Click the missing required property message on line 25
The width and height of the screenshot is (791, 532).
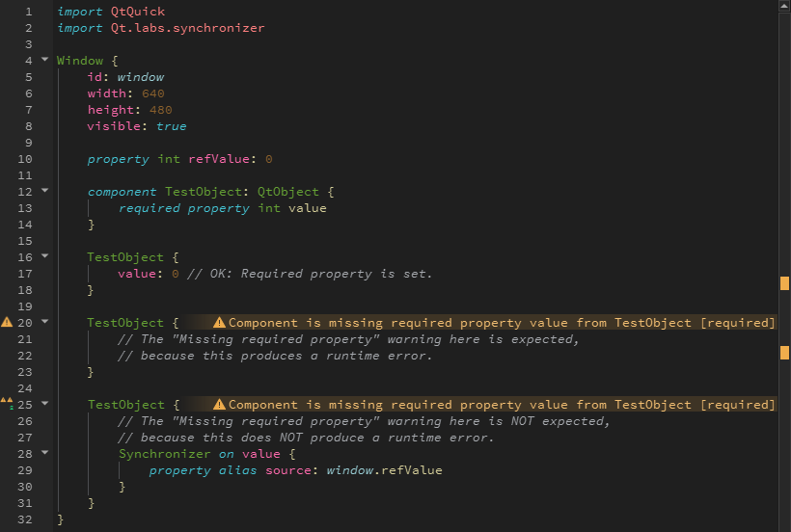(502, 405)
